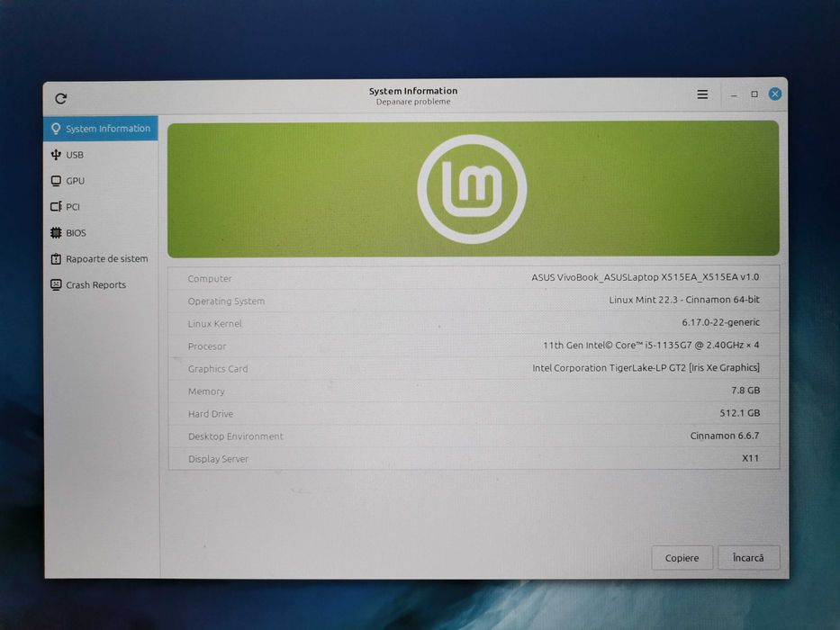Viewport: 840px width, 630px height.
Task: Select the Cinnamon 6.6.7 value
Action: (x=725, y=436)
